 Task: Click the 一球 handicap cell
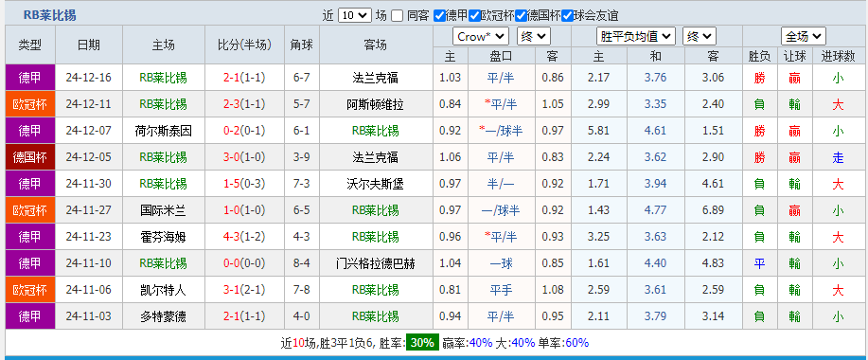click(502, 263)
